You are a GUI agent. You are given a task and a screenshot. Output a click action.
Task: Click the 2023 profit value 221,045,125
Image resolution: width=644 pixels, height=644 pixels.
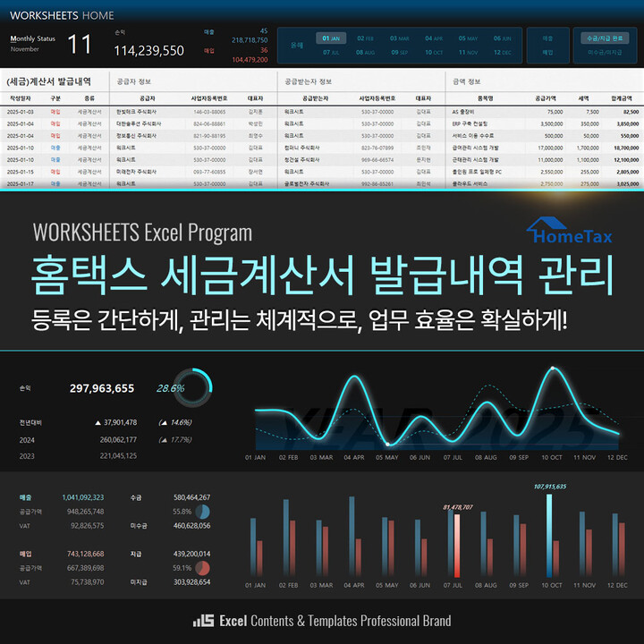point(118,456)
